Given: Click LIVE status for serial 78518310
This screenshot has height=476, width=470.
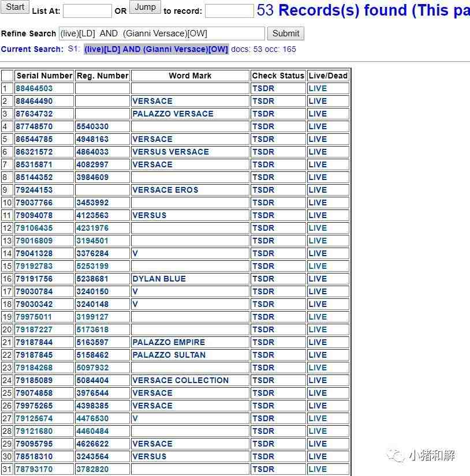Looking at the screenshot, I should (x=318, y=456).
